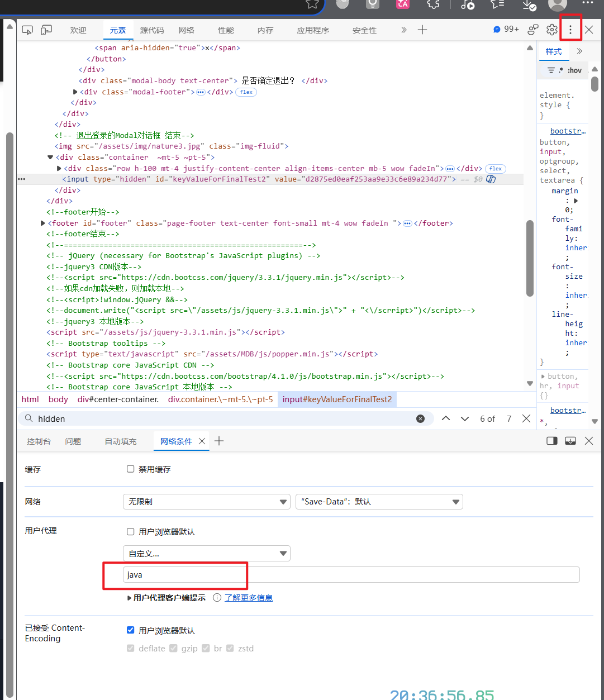This screenshot has width=604, height=700.
Task: Show more Styles pane tabs chevron
Action: click(x=579, y=51)
